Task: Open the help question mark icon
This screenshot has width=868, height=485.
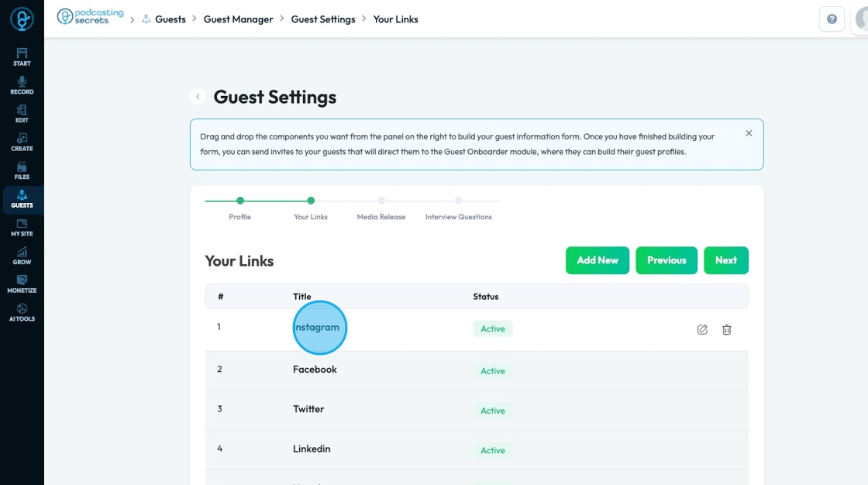Action: coord(832,19)
